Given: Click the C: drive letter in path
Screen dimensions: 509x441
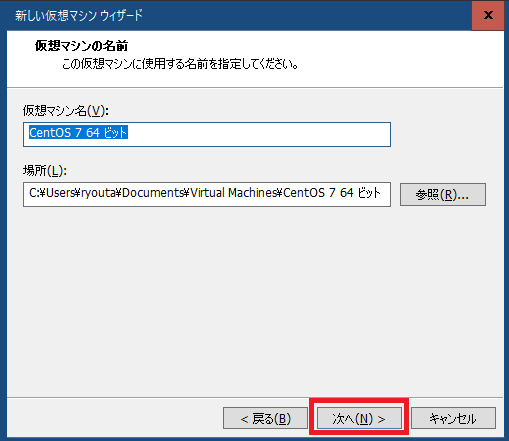Looking at the screenshot, I should pyautogui.click(x=34, y=193).
